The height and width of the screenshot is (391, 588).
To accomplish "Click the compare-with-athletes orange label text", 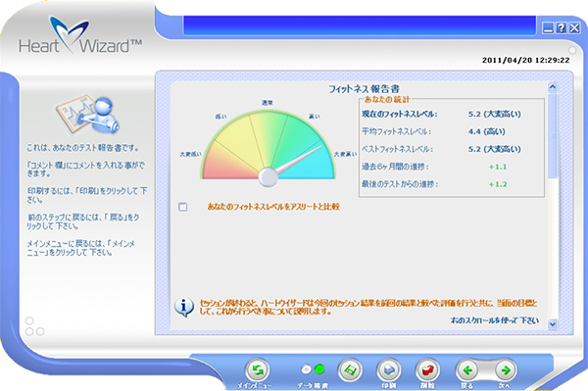I will (273, 207).
